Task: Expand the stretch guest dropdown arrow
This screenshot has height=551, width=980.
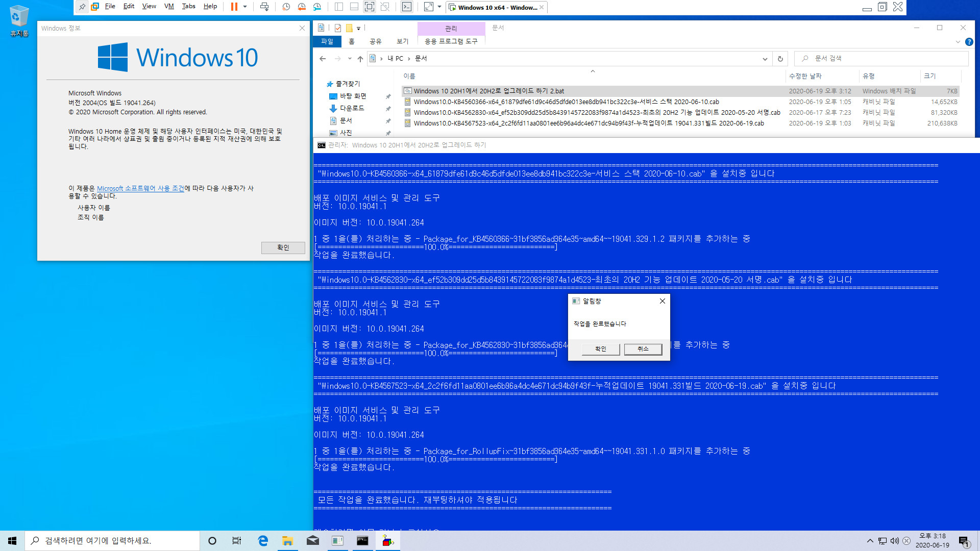Action: [439, 7]
